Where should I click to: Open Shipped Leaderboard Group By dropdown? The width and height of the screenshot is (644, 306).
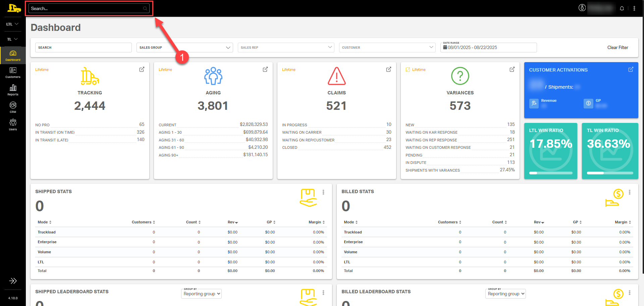pyautogui.click(x=202, y=294)
